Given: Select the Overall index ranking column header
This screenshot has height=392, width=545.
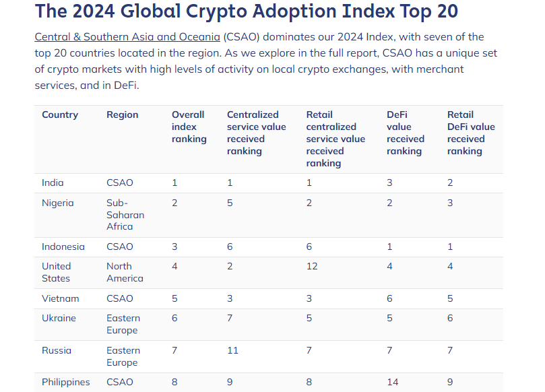Looking at the screenshot, I should point(189,127).
